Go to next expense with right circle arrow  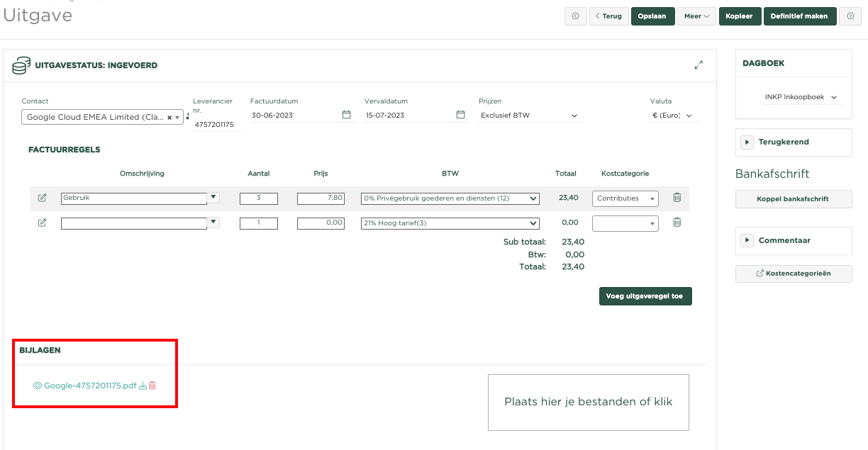click(850, 16)
